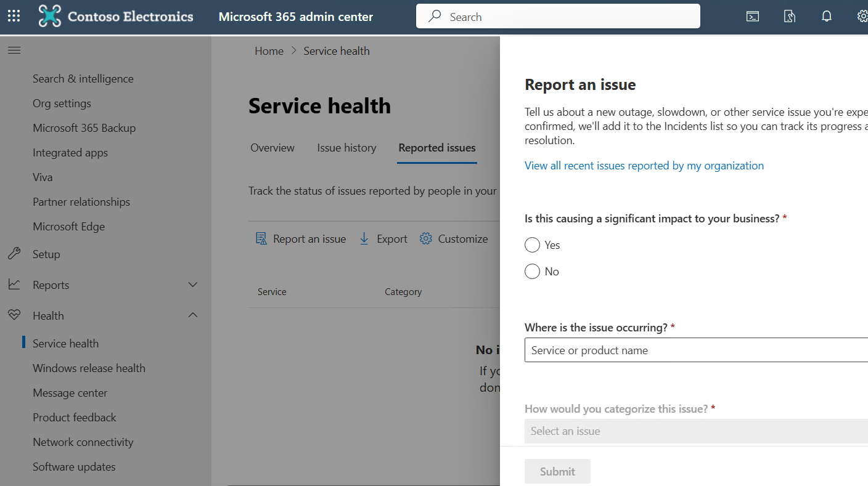Open Network connectivity in sidebar
This screenshot has height=486, width=868.
click(x=83, y=442)
